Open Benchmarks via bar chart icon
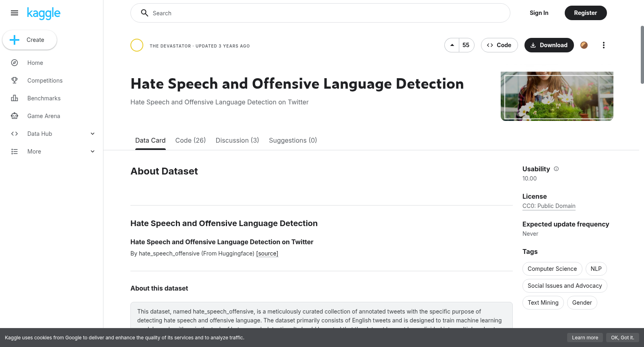Screen dimensions: 644x347 (x=14, y=98)
